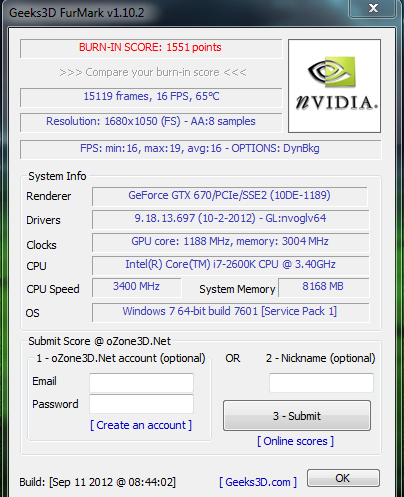The image size is (404, 497).
Task: Close the FurMark window
Action: [373, 8]
